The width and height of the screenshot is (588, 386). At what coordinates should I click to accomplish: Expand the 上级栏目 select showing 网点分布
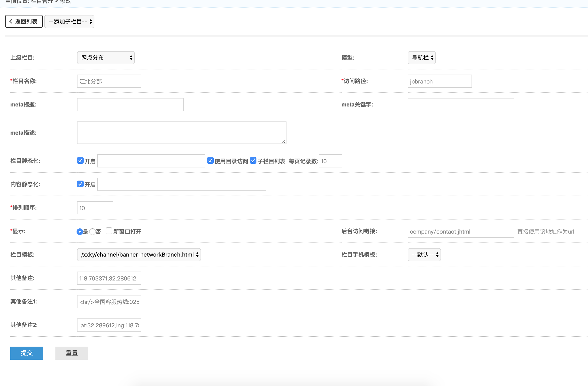106,58
